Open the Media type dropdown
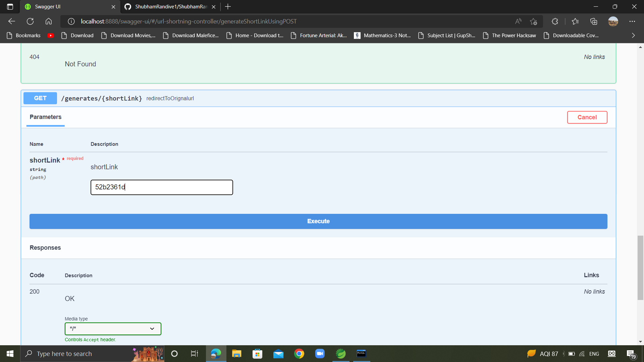Viewport: 644px width, 362px height. [113, 328]
